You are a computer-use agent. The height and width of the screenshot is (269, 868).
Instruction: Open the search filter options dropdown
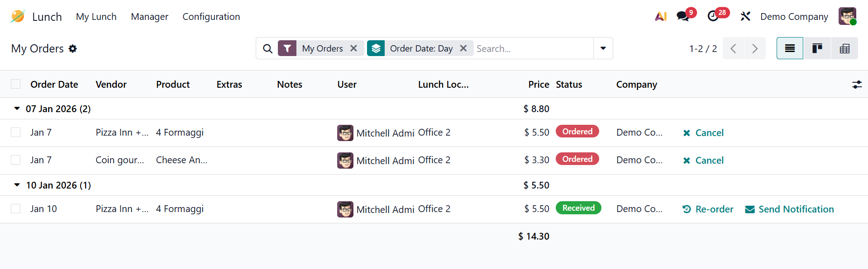[603, 48]
